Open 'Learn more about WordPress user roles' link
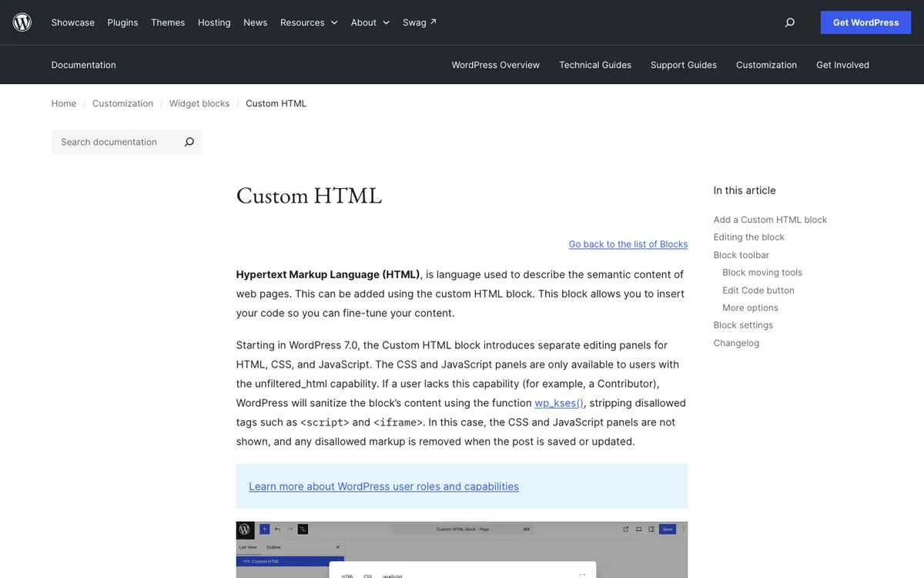The image size is (924, 578). 383,486
